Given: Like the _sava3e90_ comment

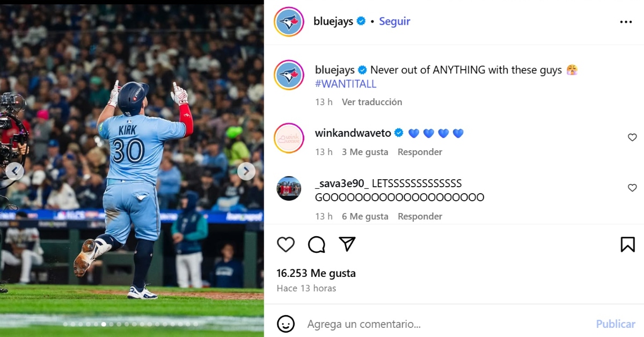Looking at the screenshot, I should tap(632, 188).
